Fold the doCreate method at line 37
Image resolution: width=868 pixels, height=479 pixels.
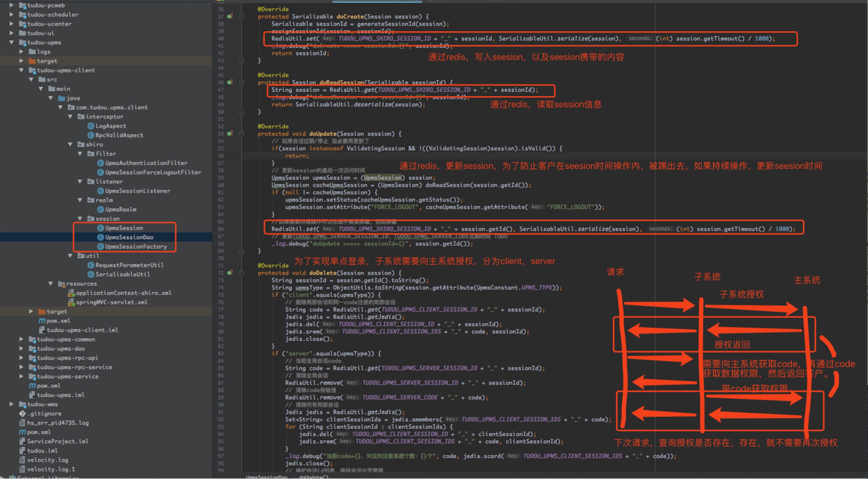(241, 16)
